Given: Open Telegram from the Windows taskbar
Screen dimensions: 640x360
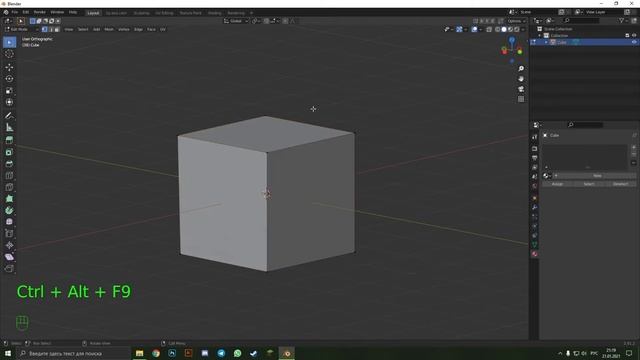Looking at the screenshot, I should pos(221,353).
